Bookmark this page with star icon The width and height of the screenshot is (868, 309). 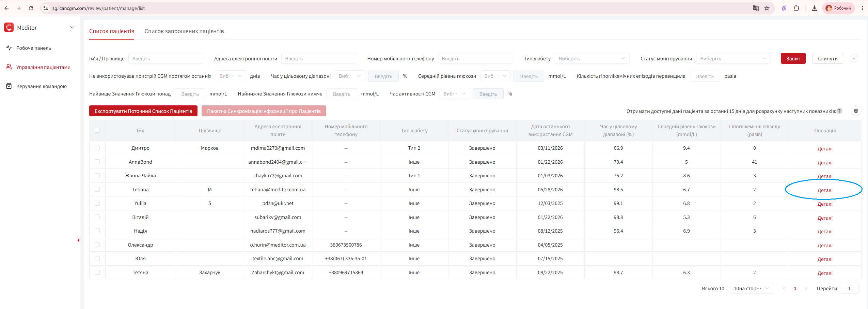(767, 8)
